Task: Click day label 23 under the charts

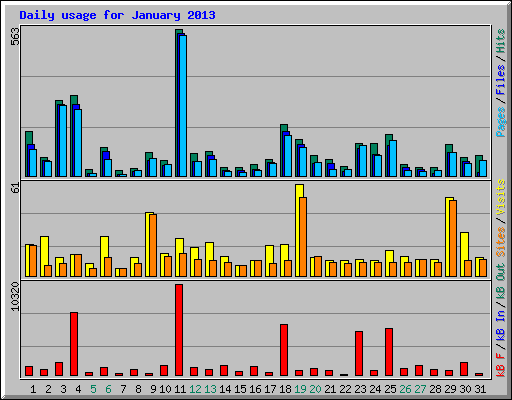Action: tap(360, 389)
